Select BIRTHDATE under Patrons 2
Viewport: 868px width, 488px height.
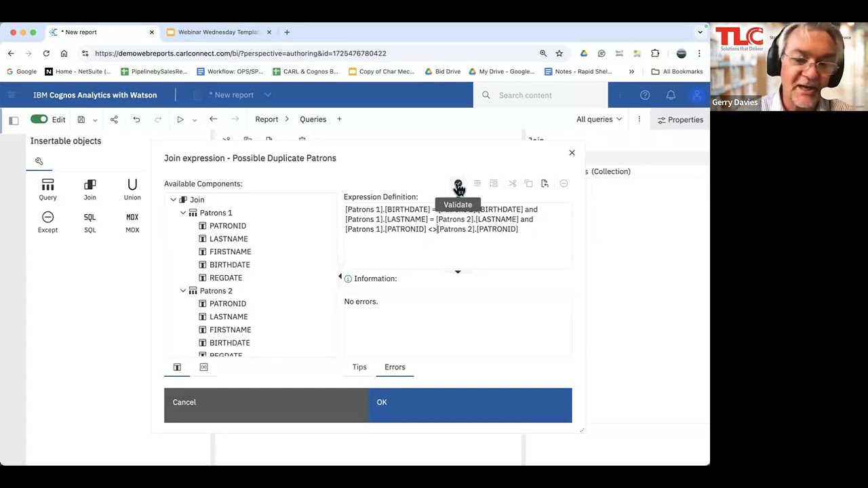pyautogui.click(x=230, y=343)
